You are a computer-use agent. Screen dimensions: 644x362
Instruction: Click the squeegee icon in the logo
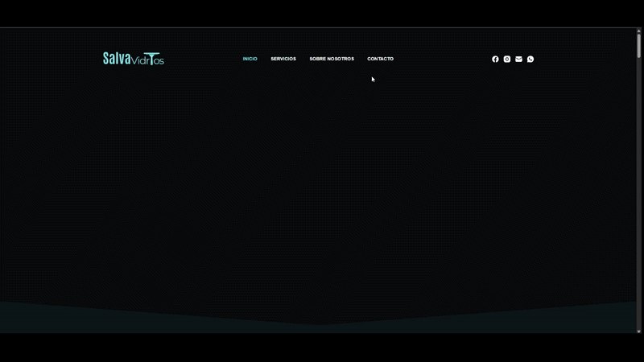click(x=151, y=59)
